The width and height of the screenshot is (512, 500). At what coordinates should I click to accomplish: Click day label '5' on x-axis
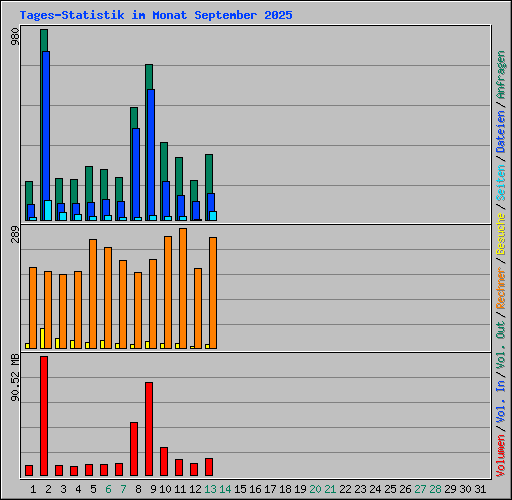pyautogui.click(x=93, y=489)
